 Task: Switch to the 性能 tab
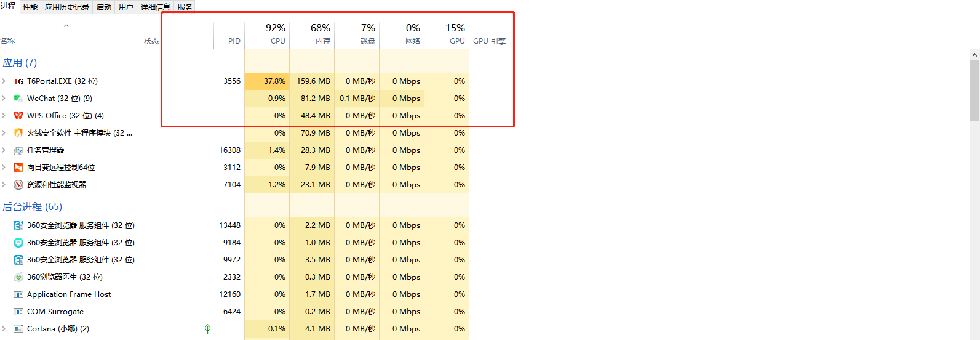(x=30, y=7)
